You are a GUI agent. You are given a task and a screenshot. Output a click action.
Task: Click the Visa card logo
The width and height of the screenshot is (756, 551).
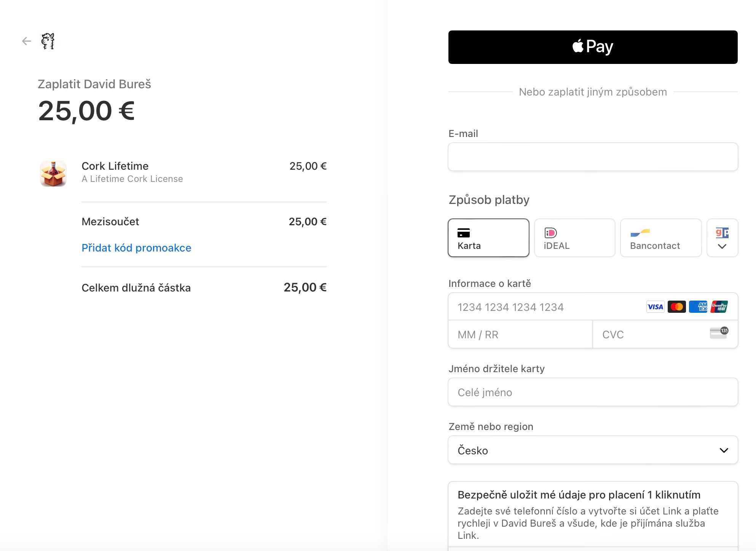coord(655,307)
